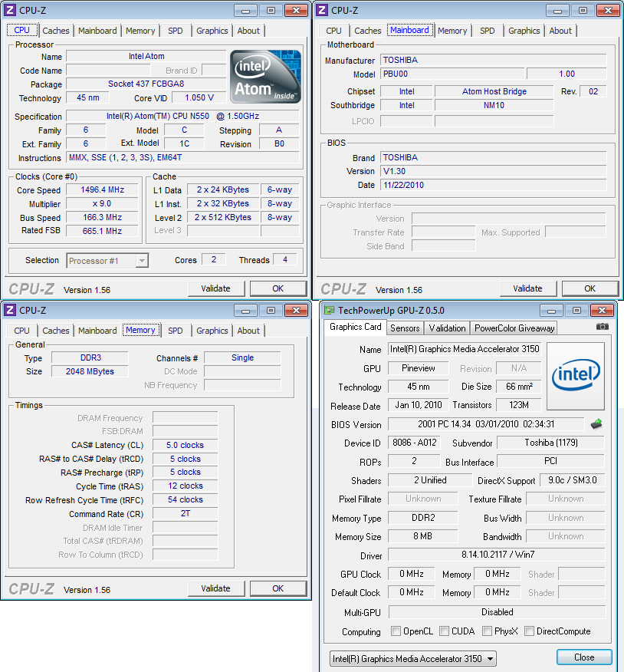Tick the CUDA computing checkbox

coord(445,631)
